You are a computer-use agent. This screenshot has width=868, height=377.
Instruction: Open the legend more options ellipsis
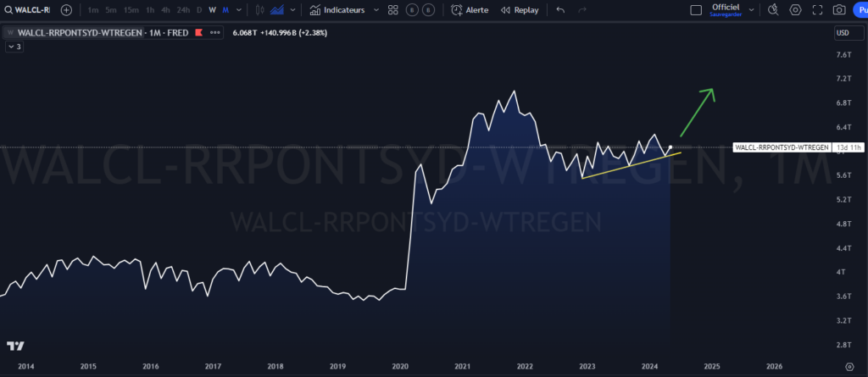pos(215,33)
